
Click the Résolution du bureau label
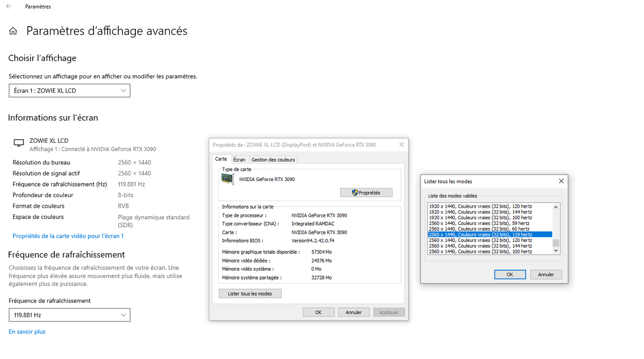click(41, 162)
